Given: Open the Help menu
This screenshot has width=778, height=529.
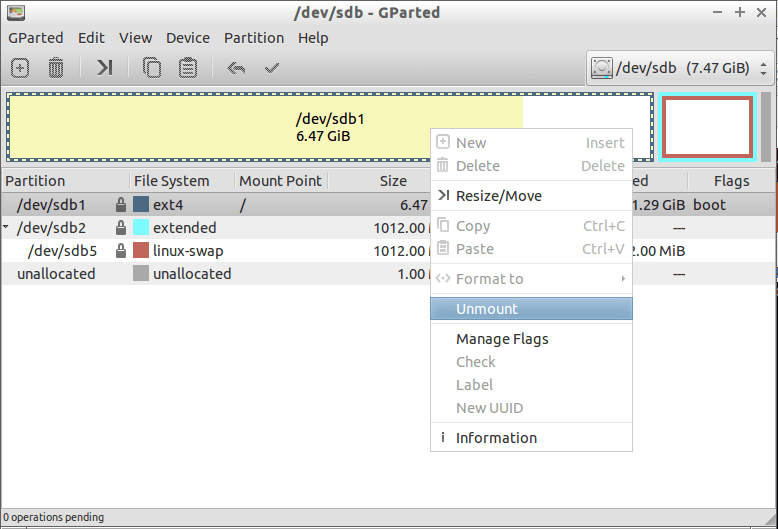Looking at the screenshot, I should pyautogui.click(x=313, y=38).
